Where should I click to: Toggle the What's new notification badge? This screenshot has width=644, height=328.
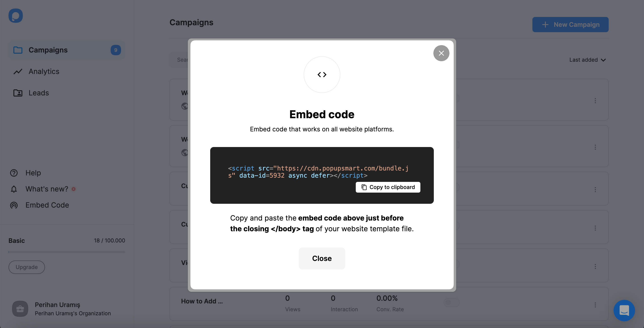tap(74, 189)
